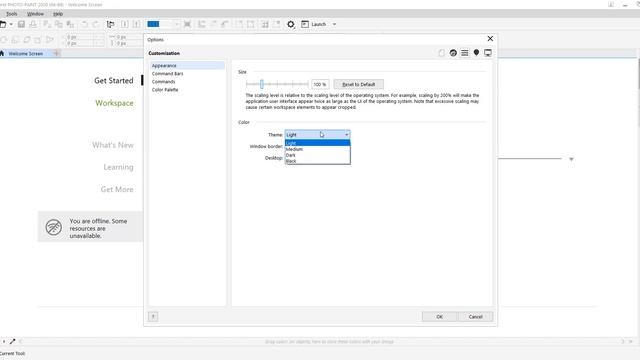640x360 pixels.
Task: Open What's New on Welcome Screen
Action: [x=113, y=145]
